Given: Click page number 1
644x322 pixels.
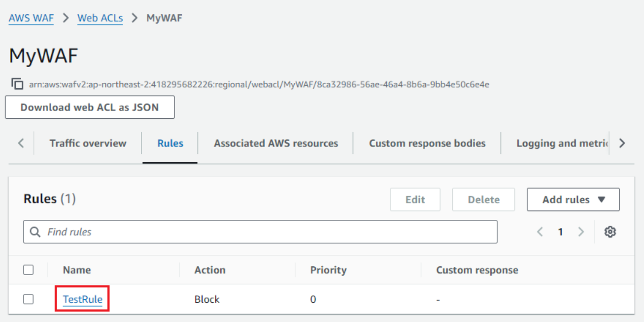Looking at the screenshot, I should (560, 232).
